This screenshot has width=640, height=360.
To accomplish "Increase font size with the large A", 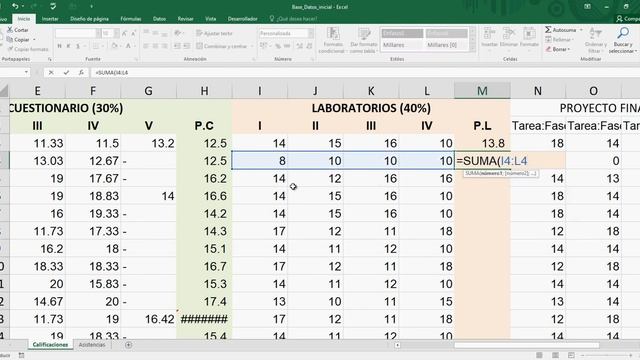I will point(124,33).
